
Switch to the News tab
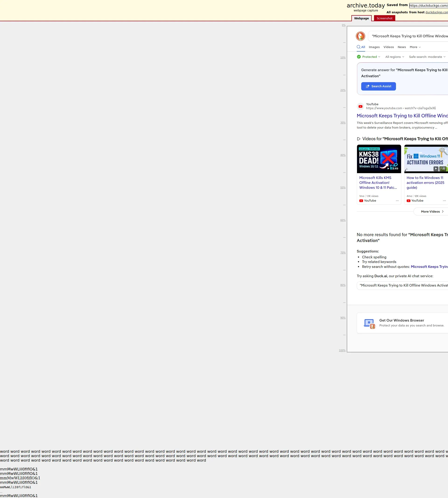(x=402, y=47)
